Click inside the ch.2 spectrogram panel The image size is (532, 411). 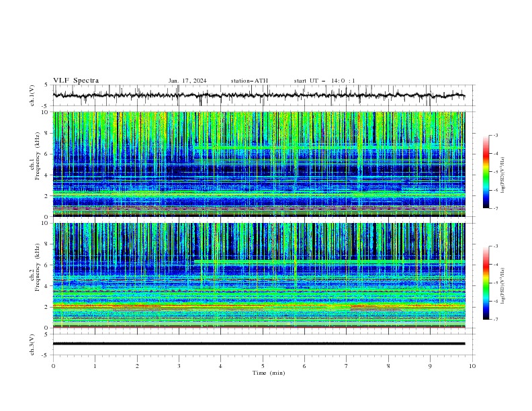(x=259, y=275)
